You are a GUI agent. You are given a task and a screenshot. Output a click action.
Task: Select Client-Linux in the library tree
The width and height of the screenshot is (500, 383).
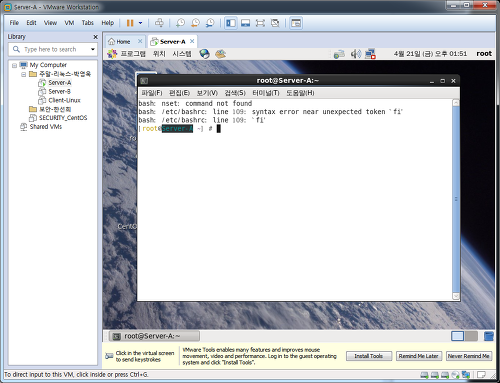click(x=64, y=100)
